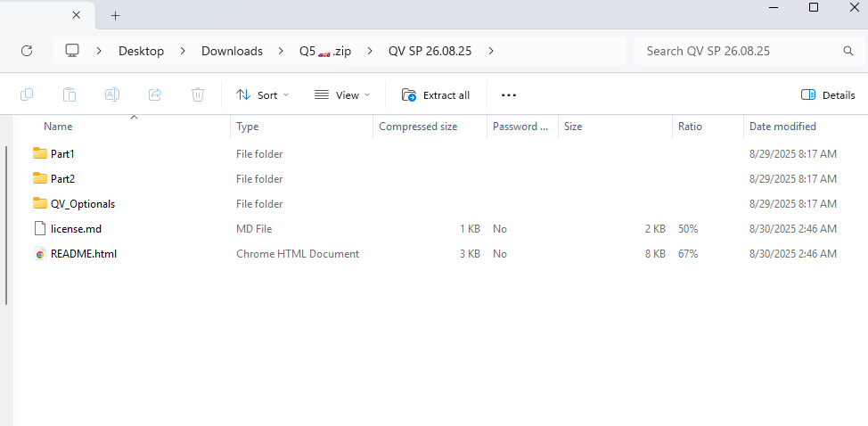Click the Chrome HTML Document type cell
This screenshot has width=868, height=426.
tap(298, 254)
